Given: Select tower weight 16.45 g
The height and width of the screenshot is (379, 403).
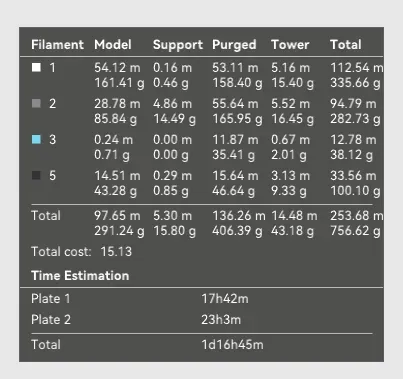Looking at the screenshot, I should coord(292,119).
